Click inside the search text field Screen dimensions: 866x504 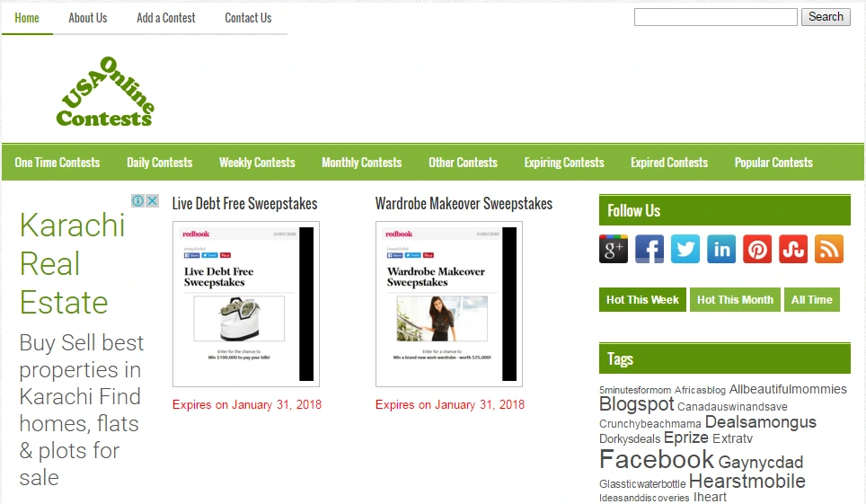716,17
